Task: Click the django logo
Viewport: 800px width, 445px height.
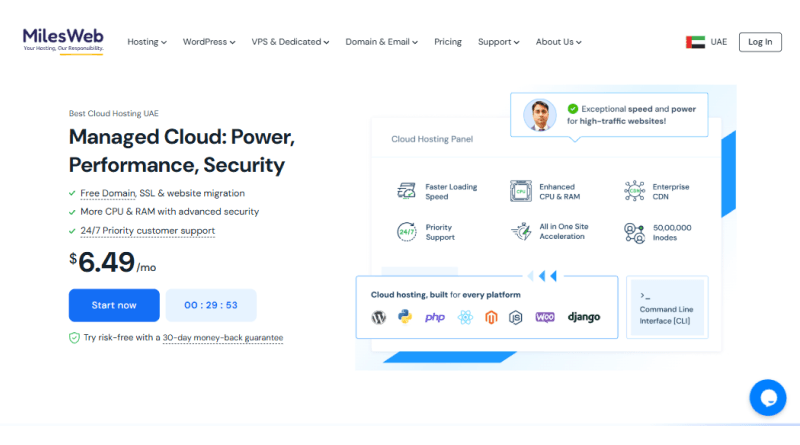Action: click(x=584, y=317)
